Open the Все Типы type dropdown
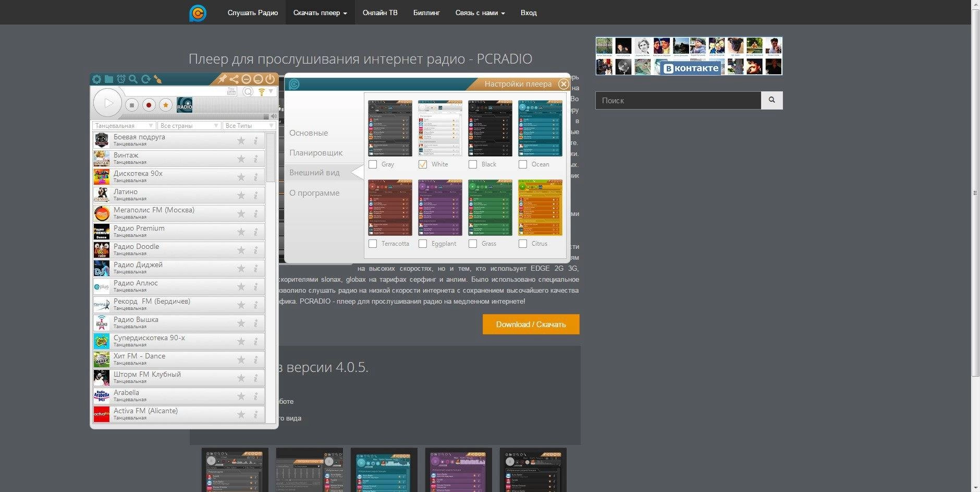Image resolution: width=980 pixels, height=492 pixels. tap(249, 126)
